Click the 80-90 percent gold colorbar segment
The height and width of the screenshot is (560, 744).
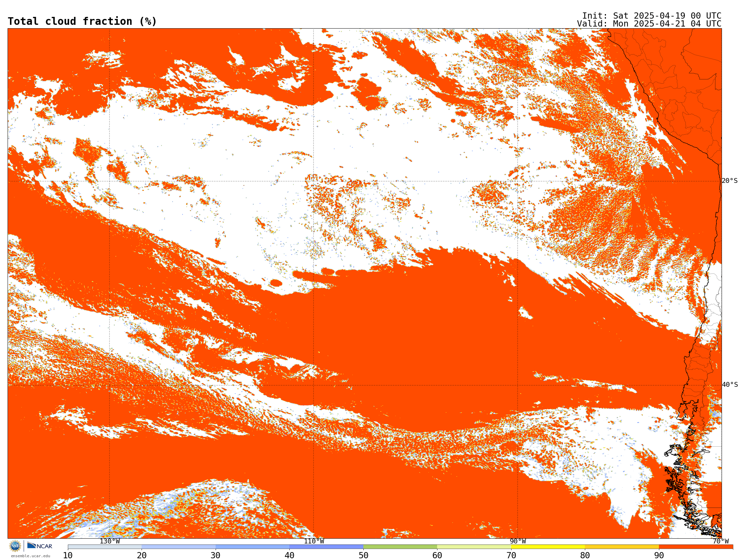point(622,547)
